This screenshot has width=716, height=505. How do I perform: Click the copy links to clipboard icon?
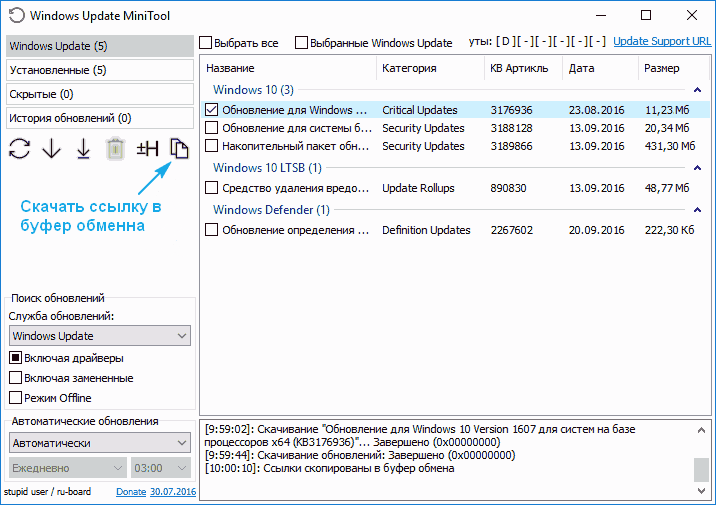coord(179,149)
